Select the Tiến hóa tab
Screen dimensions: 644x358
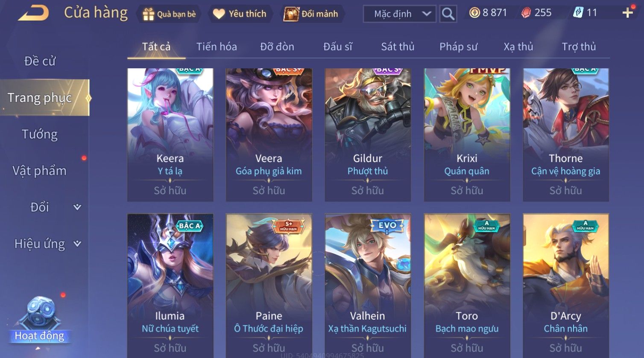pos(217,47)
